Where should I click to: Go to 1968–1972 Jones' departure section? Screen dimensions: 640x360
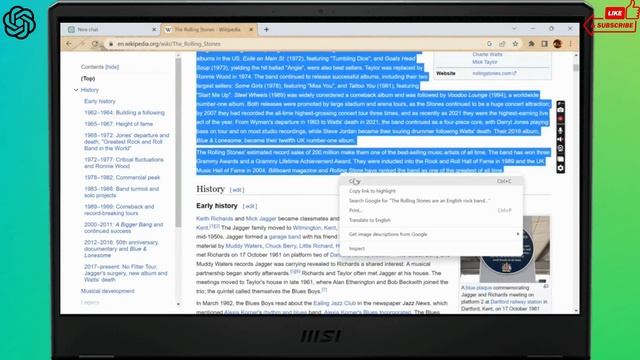127,142
